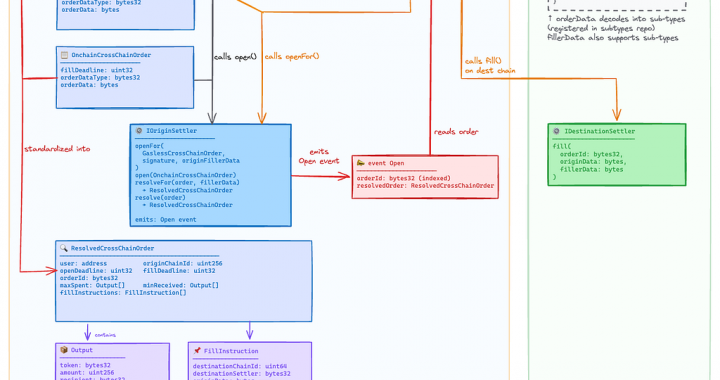Click 'resolveFor(order, fillerData)' method line
720x380 pixels.
point(187,183)
